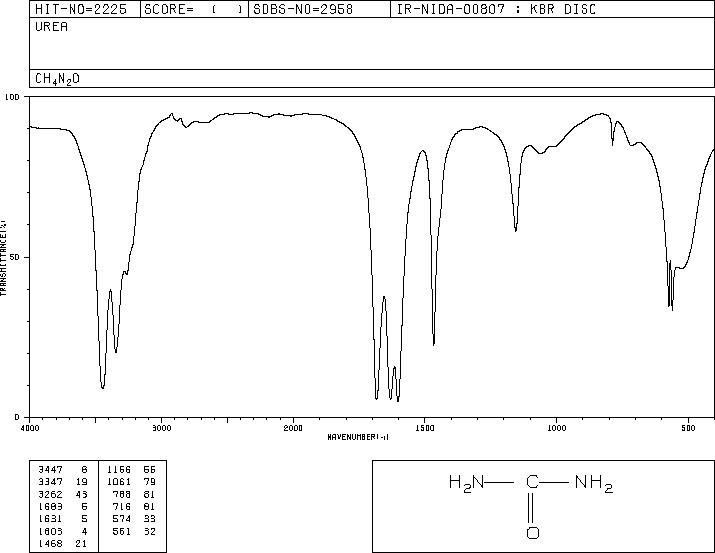
Task: Click transmittance value 43 beside 3262
Action: 82,494
